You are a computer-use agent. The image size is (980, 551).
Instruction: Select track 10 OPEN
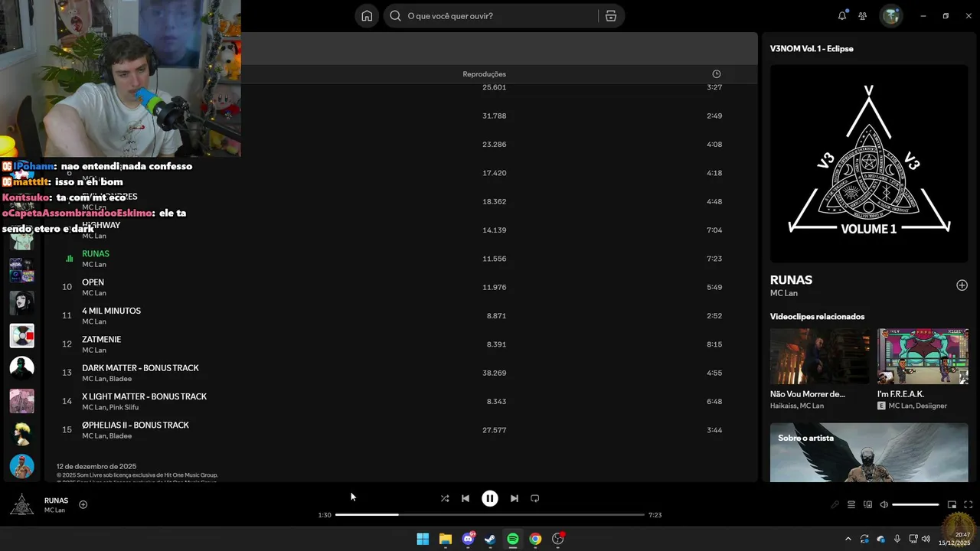[400, 287]
